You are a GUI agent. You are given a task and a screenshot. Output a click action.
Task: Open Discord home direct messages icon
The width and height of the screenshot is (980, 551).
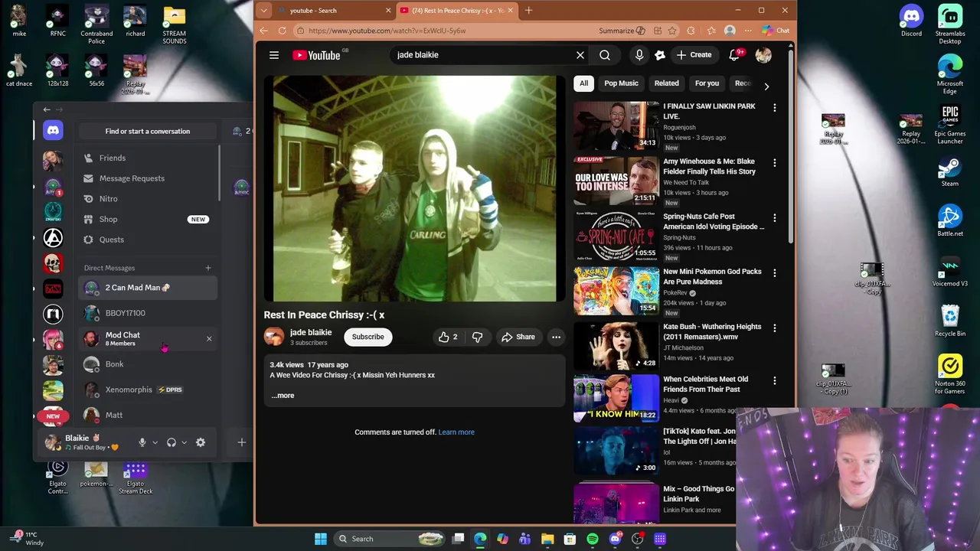53,131
